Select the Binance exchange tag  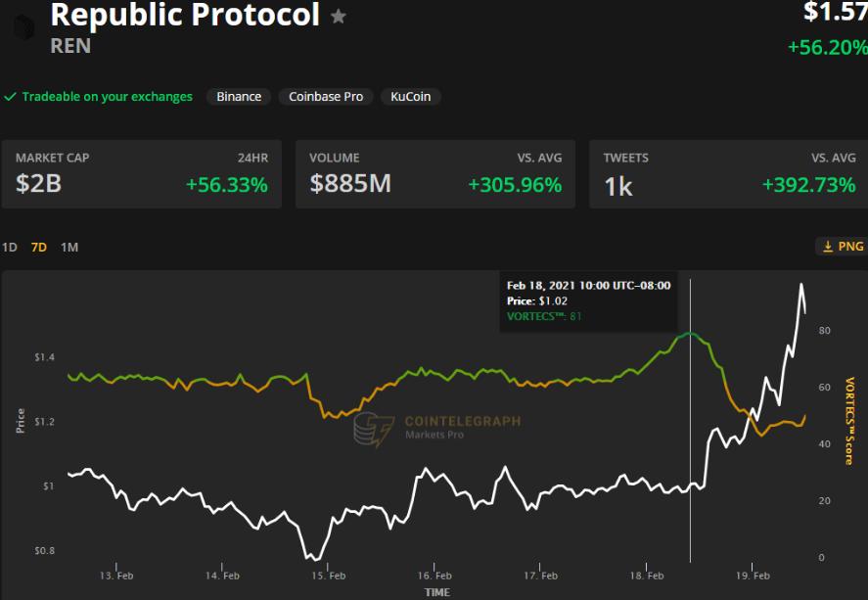coord(237,97)
